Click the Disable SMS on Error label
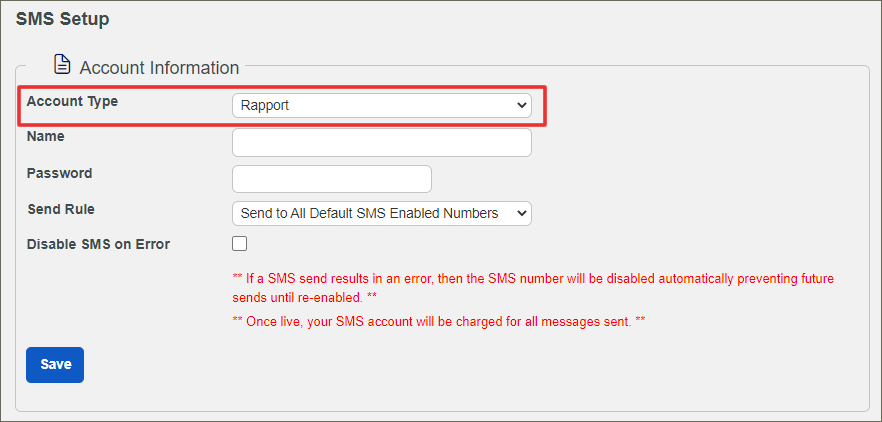The width and height of the screenshot is (882, 422). click(x=98, y=244)
